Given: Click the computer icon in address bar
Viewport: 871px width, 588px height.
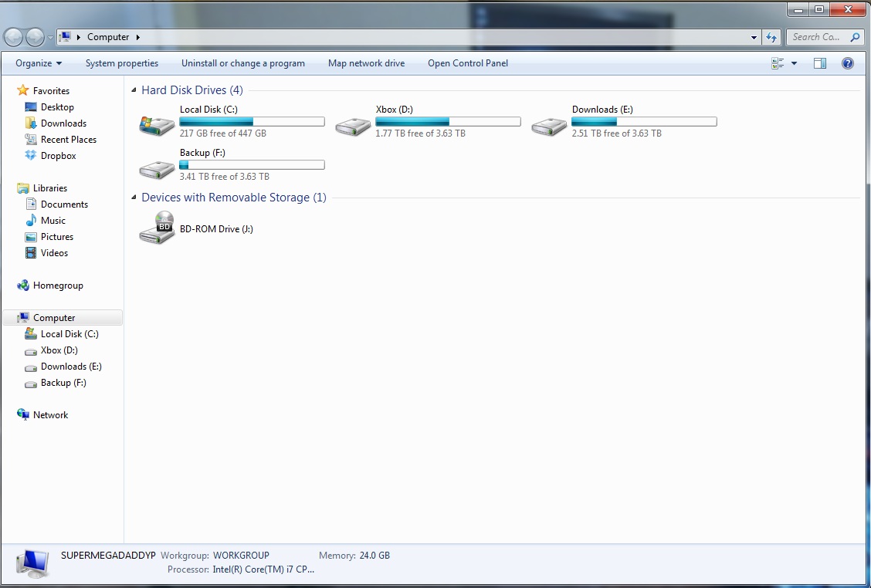Looking at the screenshot, I should (x=65, y=36).
